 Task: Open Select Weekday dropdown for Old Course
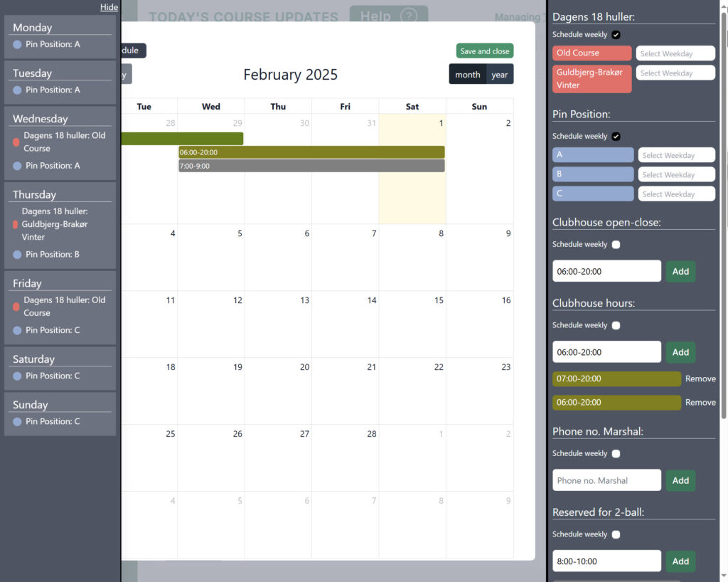pyautogui.click(x=675, y=53)
